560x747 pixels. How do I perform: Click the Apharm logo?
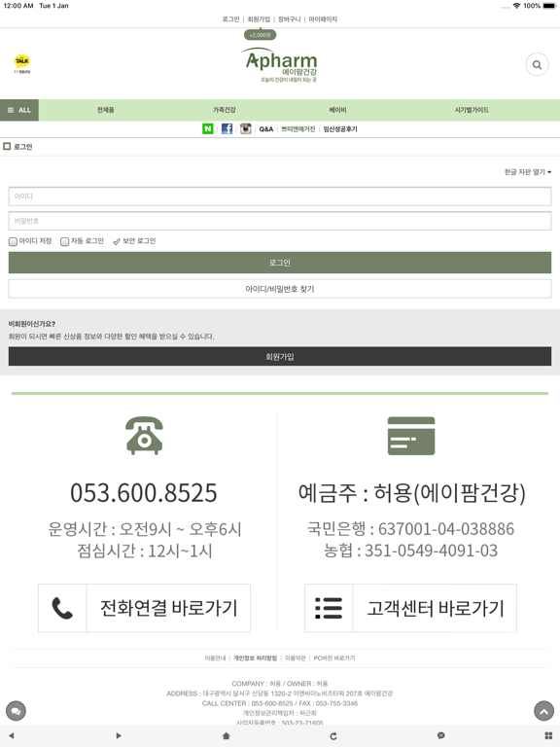tap(281, 64)
